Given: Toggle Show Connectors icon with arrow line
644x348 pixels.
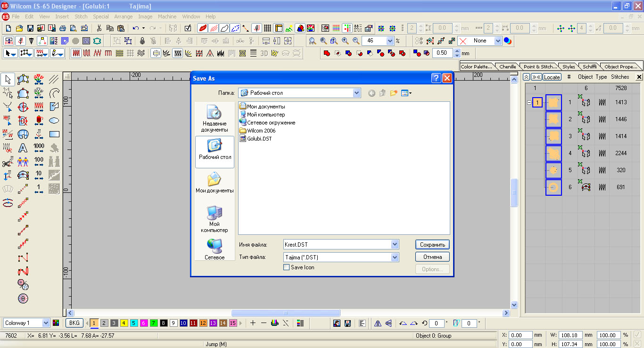Looking at the screenshot, I should [246, 28].
